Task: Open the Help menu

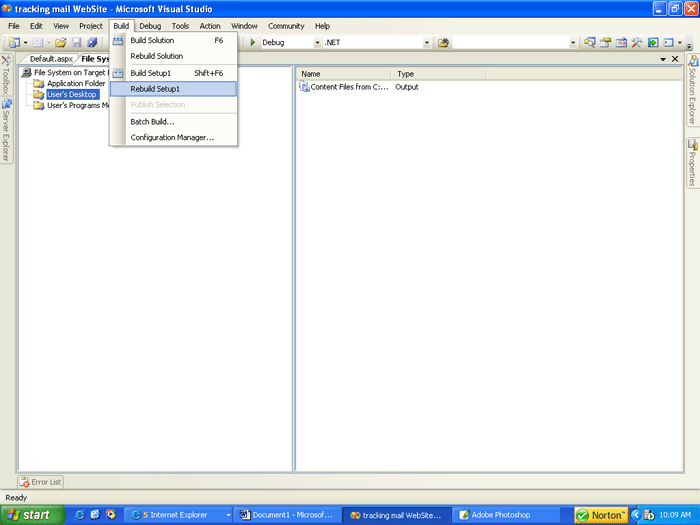Action: click(322, 26)
